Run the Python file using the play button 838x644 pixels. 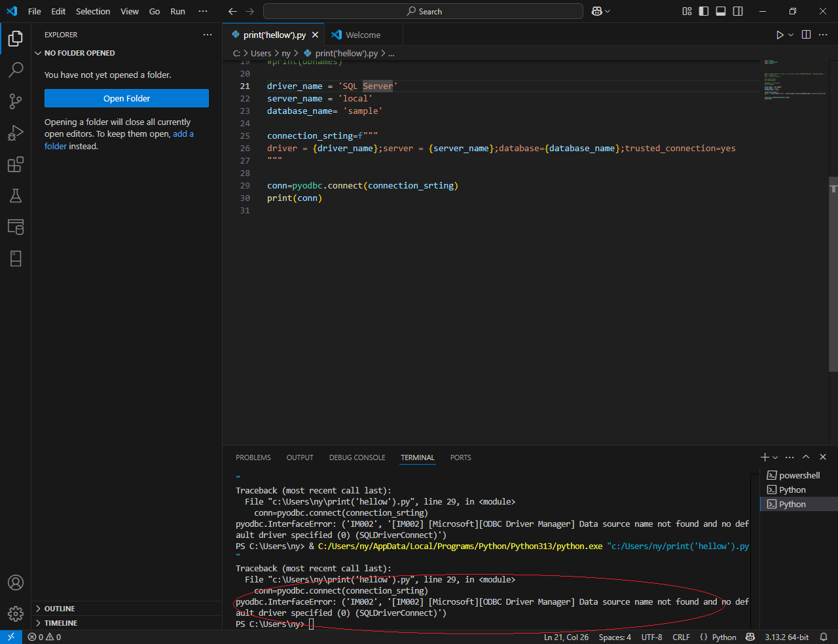click(780, 35)
